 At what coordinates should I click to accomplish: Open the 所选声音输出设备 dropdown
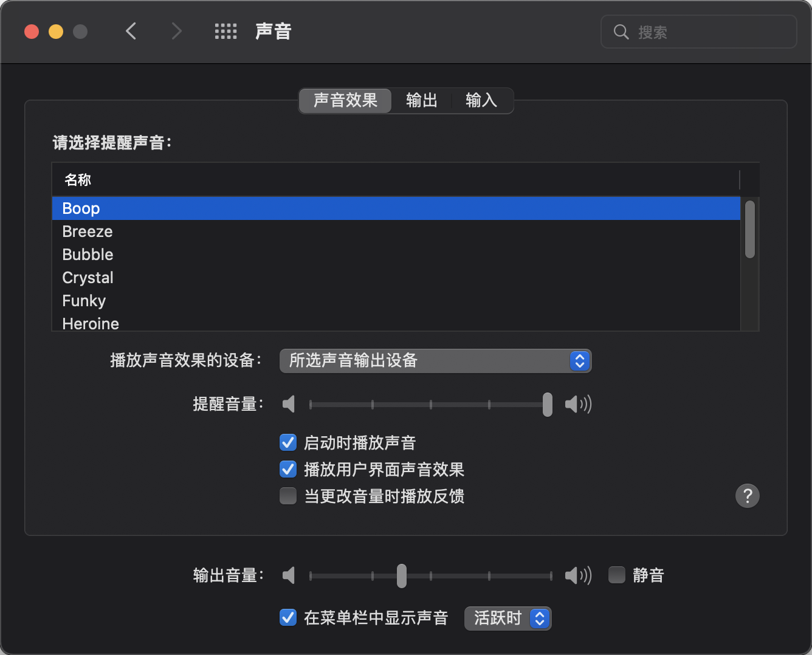coord(435,361)
